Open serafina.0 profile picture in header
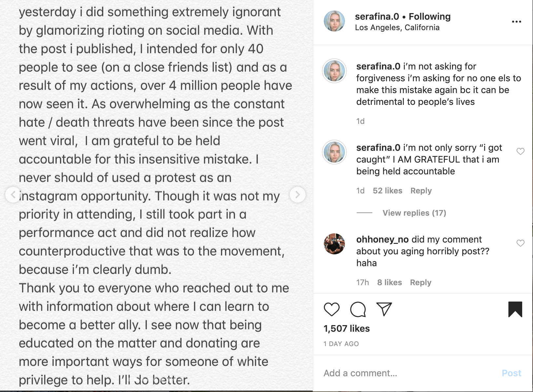This screenshot has width=533, height=392. point(334,21)
